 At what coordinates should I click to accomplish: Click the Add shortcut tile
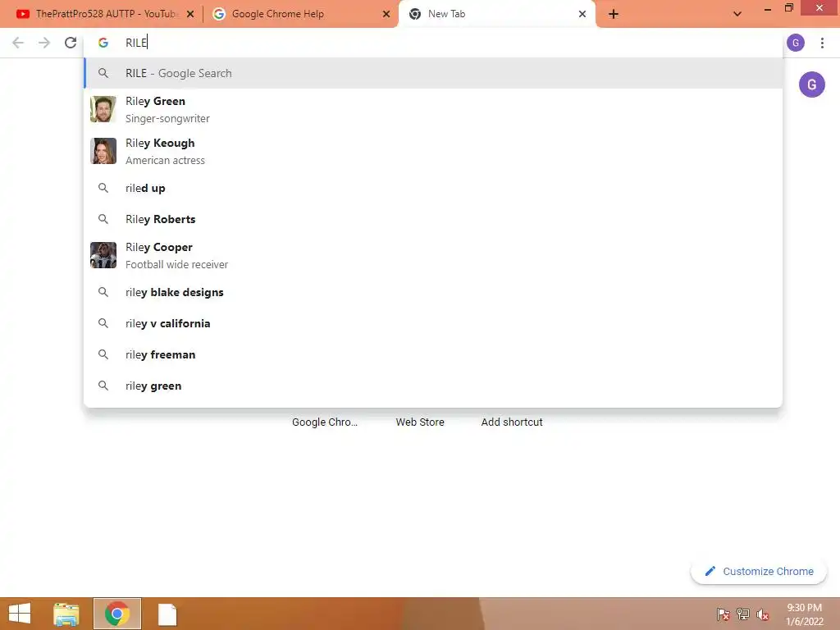tap(512, 422)
